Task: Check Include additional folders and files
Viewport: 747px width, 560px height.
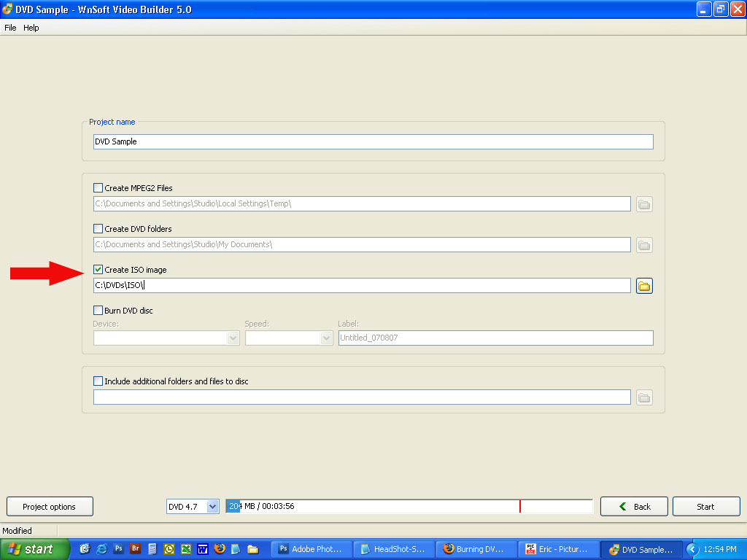Action: [x=98, y=381]
